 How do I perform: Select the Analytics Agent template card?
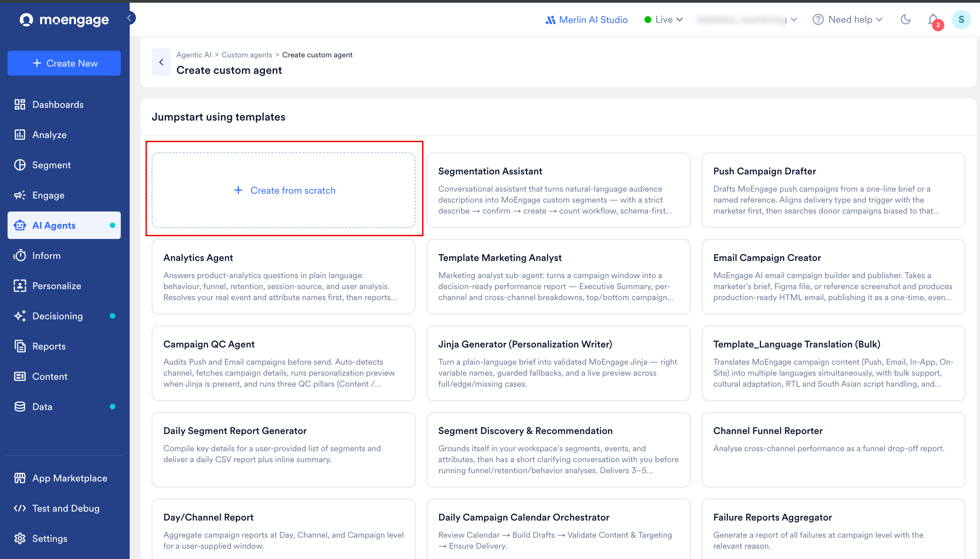(x=283, y=277)
